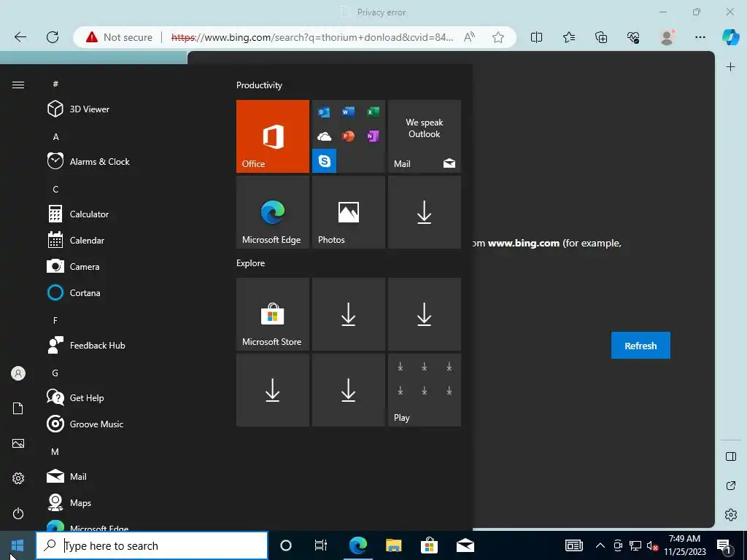Image resolution: width=747 pixels, height=560 pixels.
Task: Open Microsoft Store on taskbar
Action: coord(429,545)
